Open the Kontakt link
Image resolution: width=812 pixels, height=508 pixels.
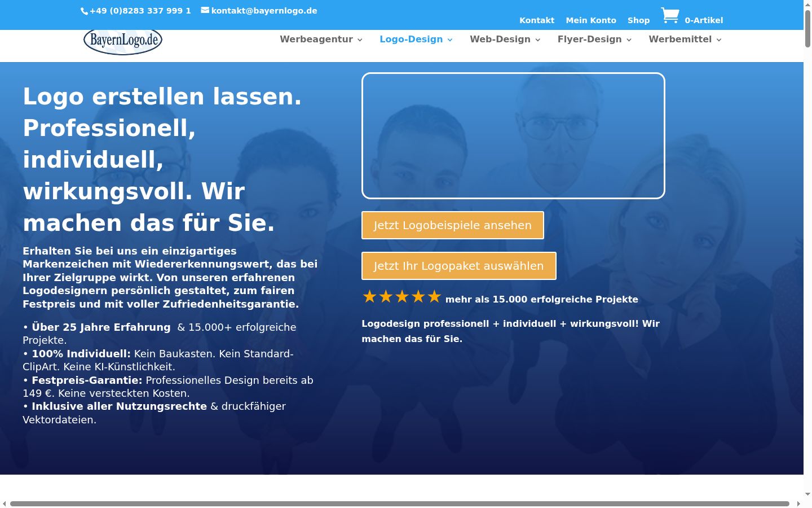(x=537, y=20)
